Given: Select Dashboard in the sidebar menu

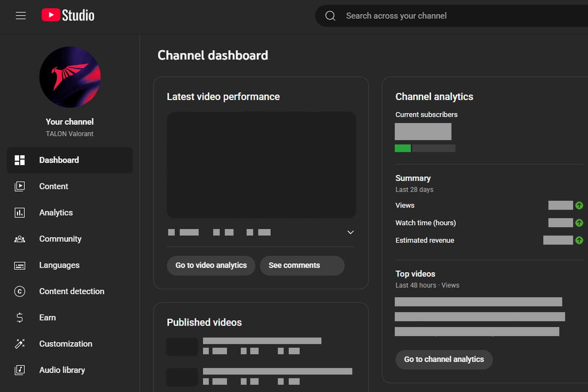Looking at the screenshot, I should (70, 160).
